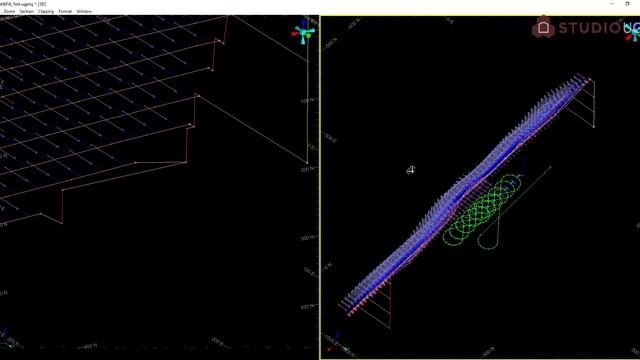The image size is (640, 360).
Task: Click the orientation axes gizmo in left view
Action: tap(304, 33)
